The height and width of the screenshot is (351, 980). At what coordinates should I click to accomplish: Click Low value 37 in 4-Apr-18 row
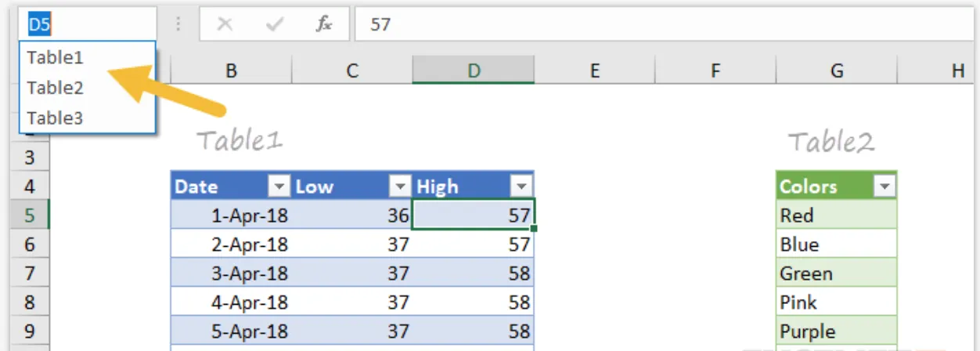[x=352, y=302]
